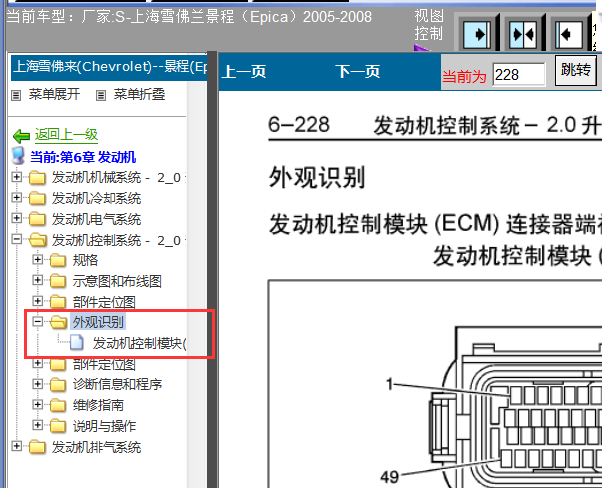Open the 发动机控制模块 document item
The image size is (602, 488).
coord(140,343)
